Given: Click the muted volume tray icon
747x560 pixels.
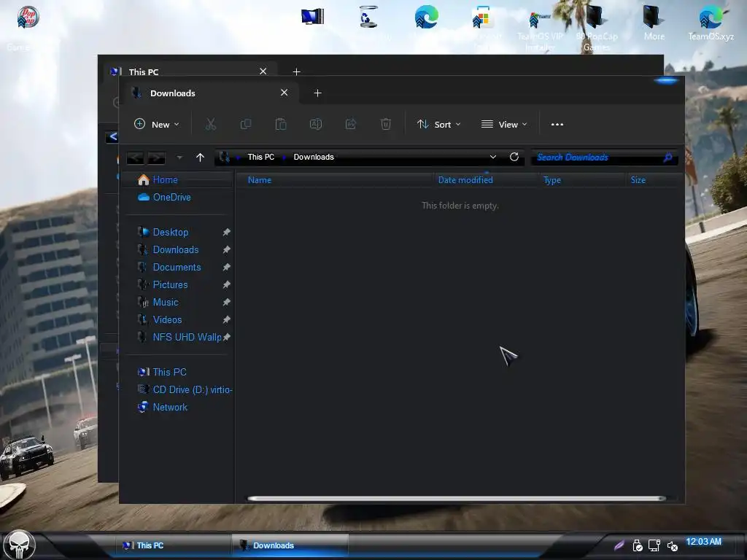Looking at the screenshot, I should [x=672, y=545].
